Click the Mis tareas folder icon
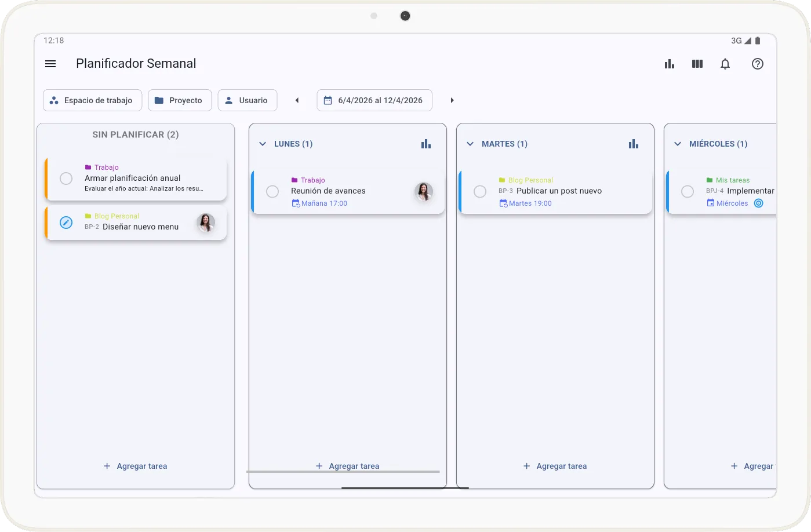This screenshot has width=811, height=532. click(710, 180)
